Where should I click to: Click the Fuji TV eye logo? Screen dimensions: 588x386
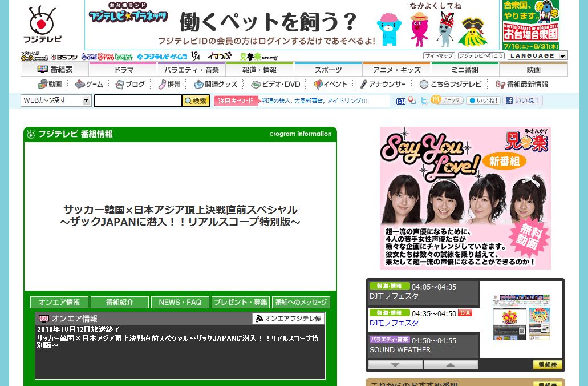(42, 23)
